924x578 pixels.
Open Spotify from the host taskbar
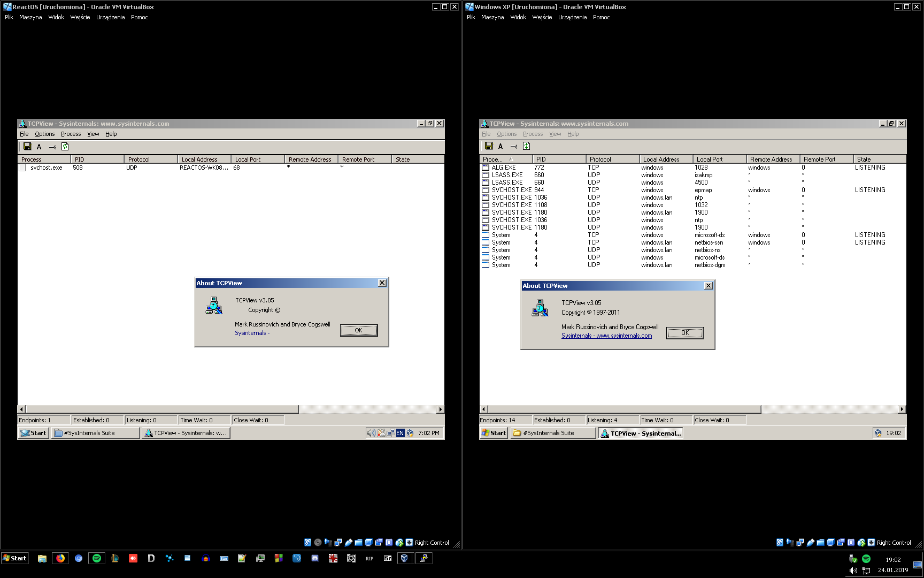click(x=97, y=558)
